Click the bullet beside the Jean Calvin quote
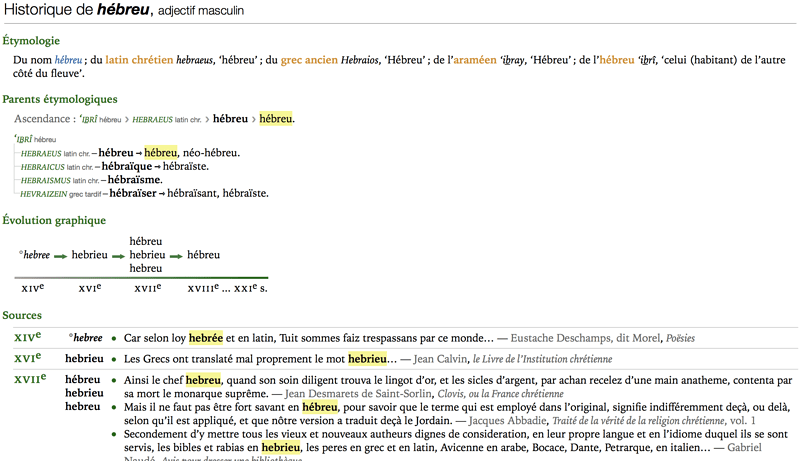The height and width of the screenshot is (461, 800). pos(114,359)
